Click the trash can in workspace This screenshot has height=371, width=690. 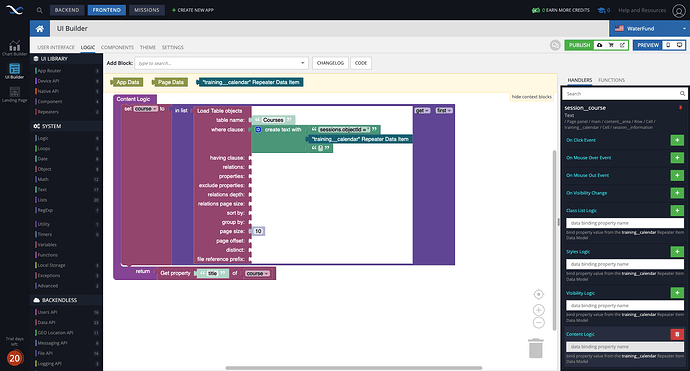[536, 348]
